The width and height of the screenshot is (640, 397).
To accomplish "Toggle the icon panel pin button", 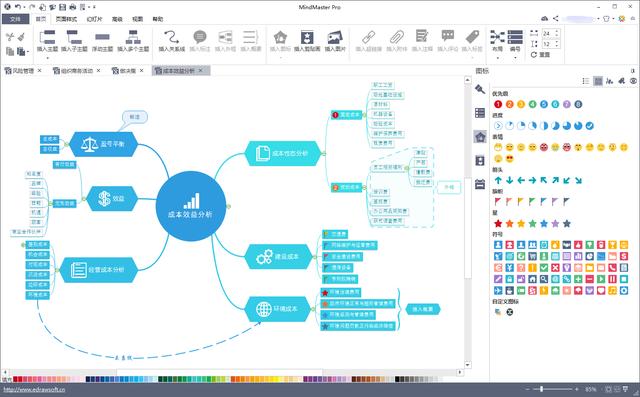I will click(633, 71).
